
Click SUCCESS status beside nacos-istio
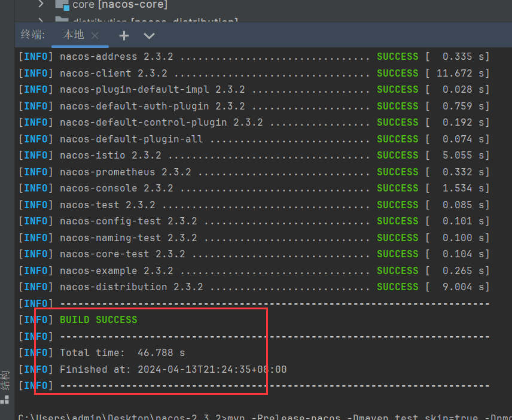point(397,156)
